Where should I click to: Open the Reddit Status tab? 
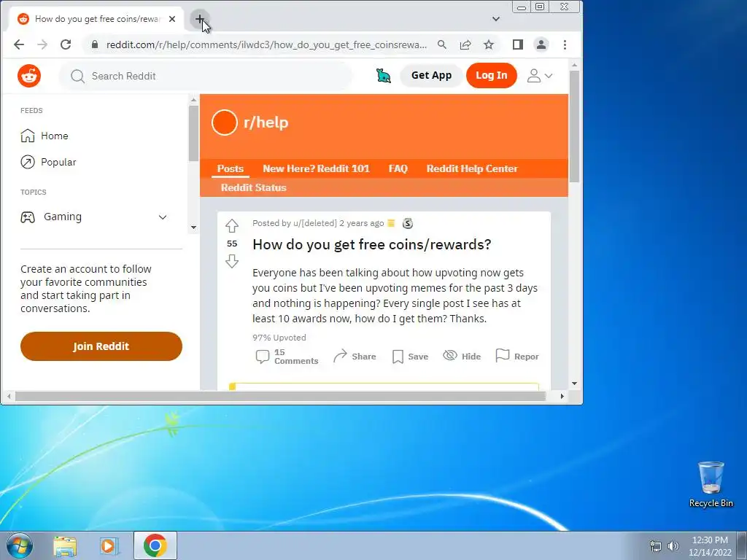coord(253,187)
